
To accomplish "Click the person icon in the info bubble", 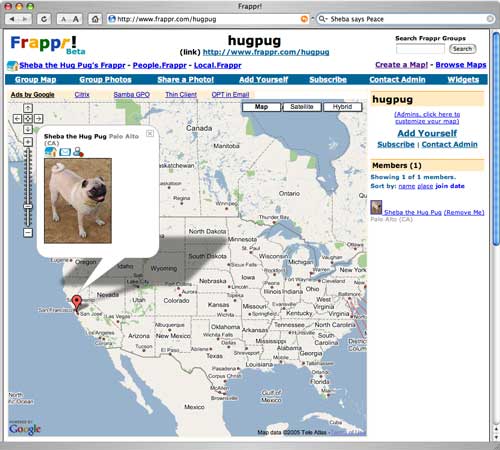I will coord(78,152).
